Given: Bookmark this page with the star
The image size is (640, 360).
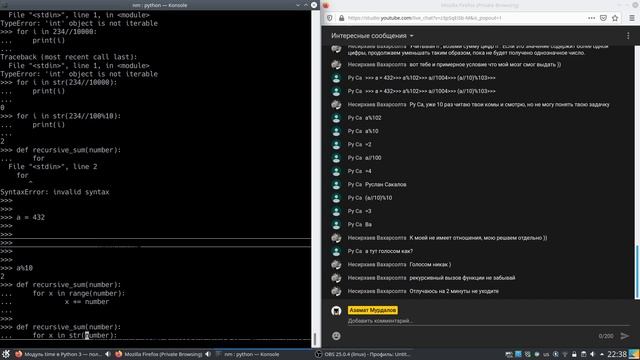Looking at the screenshot, I should click(x=615, y=18).
